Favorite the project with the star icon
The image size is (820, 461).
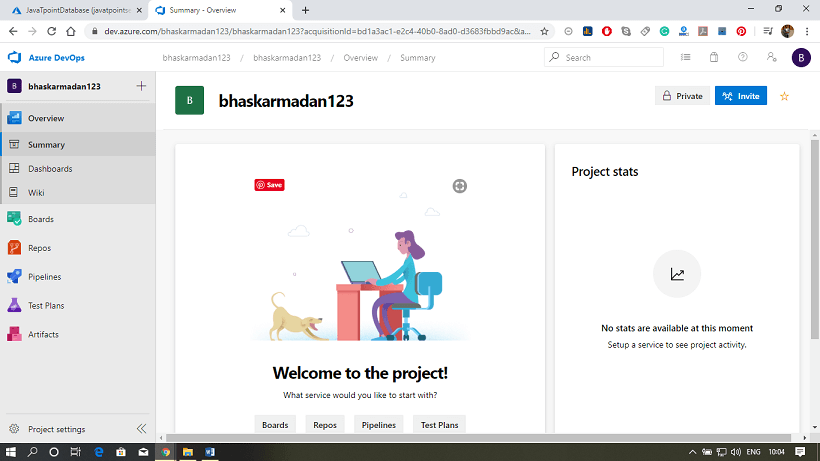(x=784, y=96)
